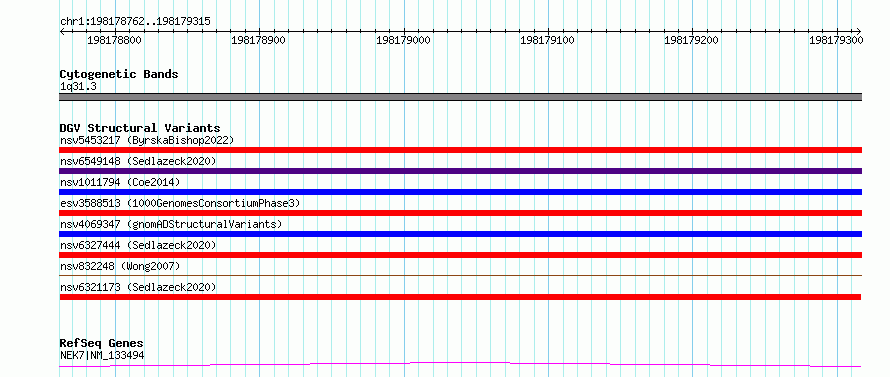Click the DGV Structural Variants track title

point(140,128)
